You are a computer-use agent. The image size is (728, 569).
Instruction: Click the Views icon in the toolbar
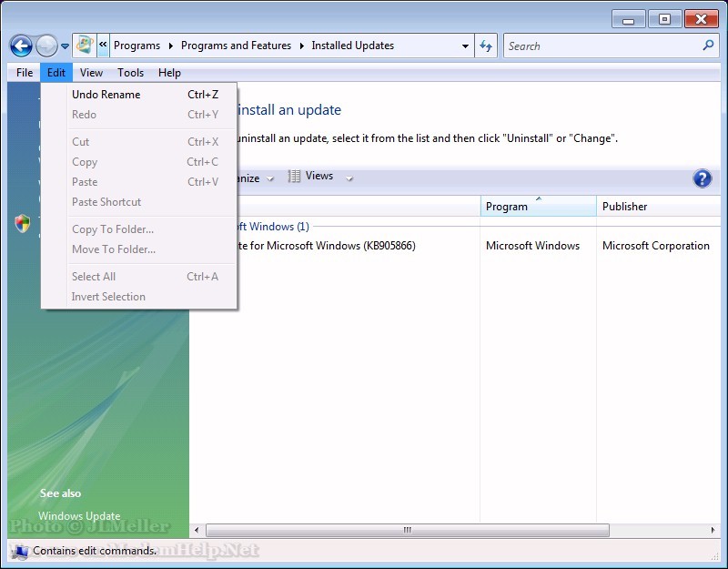tap(295, 177)
